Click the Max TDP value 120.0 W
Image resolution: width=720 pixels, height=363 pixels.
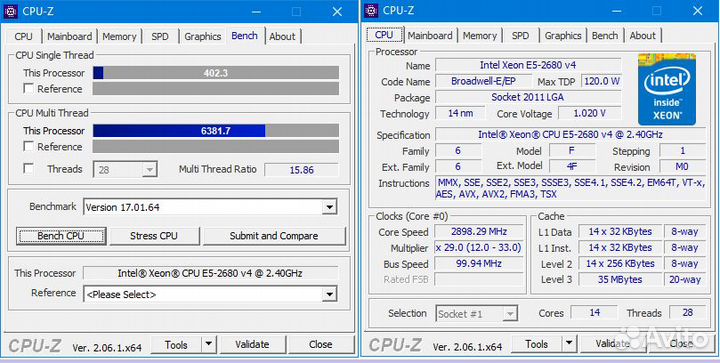[x=601, y=81]
